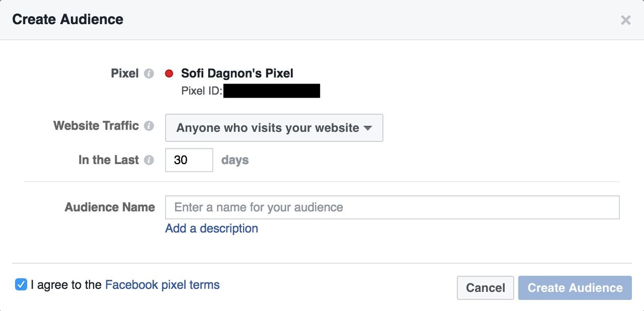The image size is (644, 311).
Task: Click the Create Audience dialog title
Action: point(68,20)
